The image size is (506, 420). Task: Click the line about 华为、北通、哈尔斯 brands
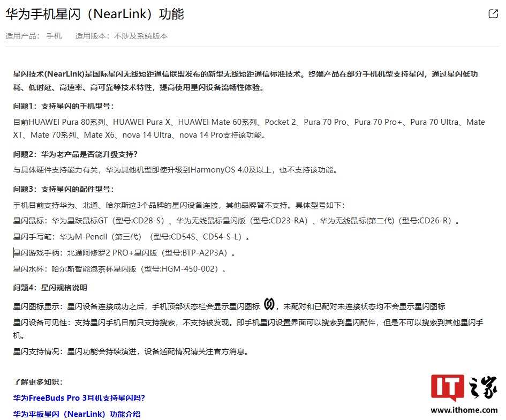(x=179, y=205)
